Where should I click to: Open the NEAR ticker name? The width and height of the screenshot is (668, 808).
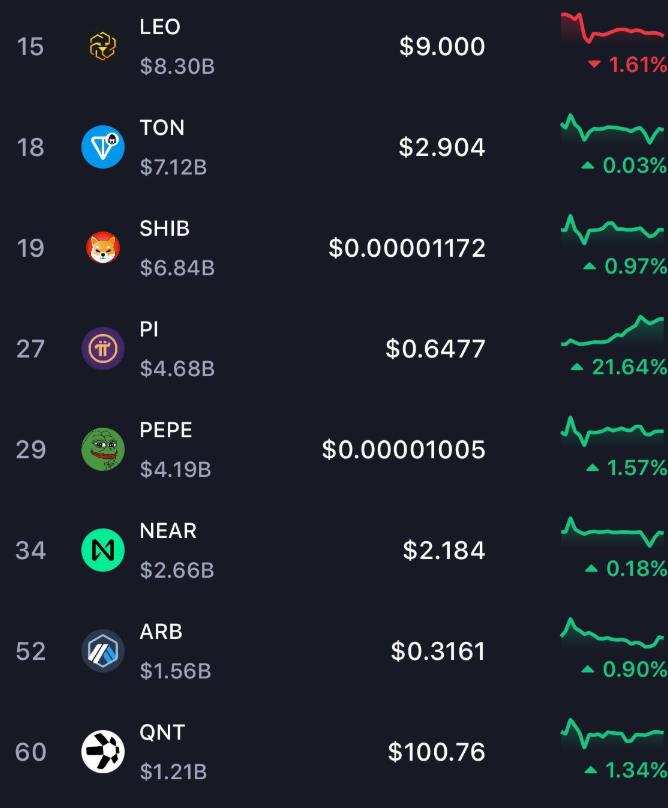[168, 531]
